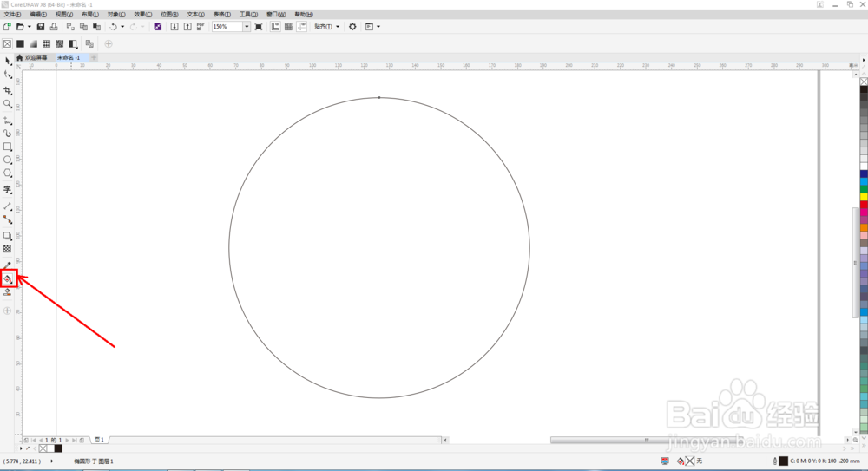Toggle Show Guidelines button

pyautogui.click(x=302, y=27)
